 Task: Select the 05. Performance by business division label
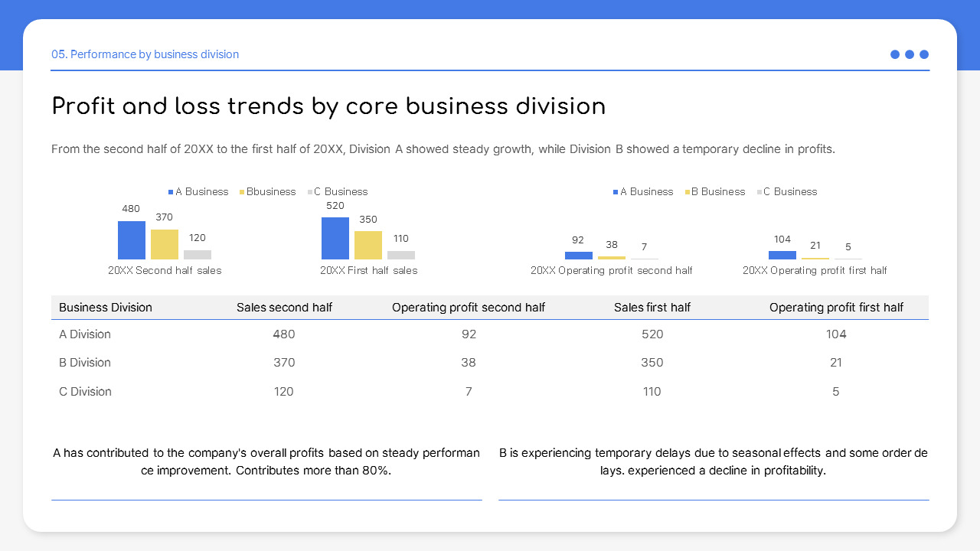(145, 54)
